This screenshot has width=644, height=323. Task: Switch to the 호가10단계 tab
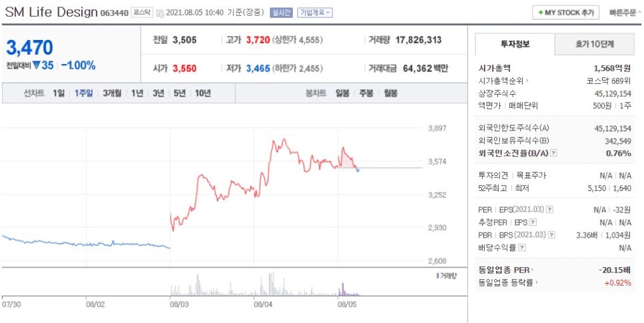pos(595,44)
